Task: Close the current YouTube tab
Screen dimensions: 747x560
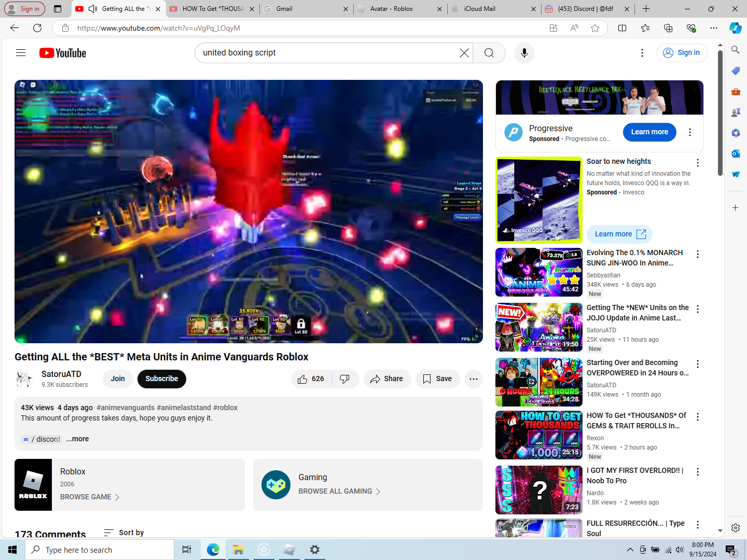Action: point(158,9)
